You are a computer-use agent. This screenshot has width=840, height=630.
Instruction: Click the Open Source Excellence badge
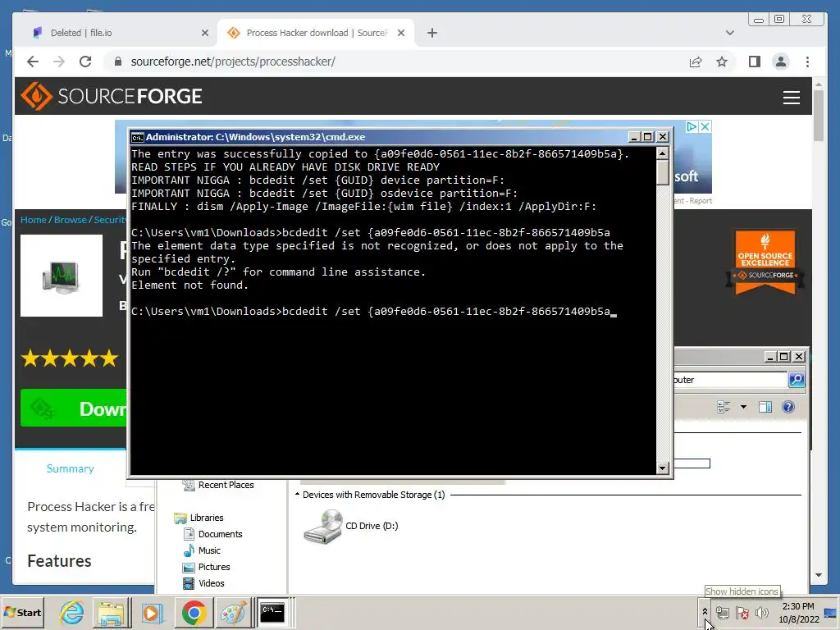(765, 262)
